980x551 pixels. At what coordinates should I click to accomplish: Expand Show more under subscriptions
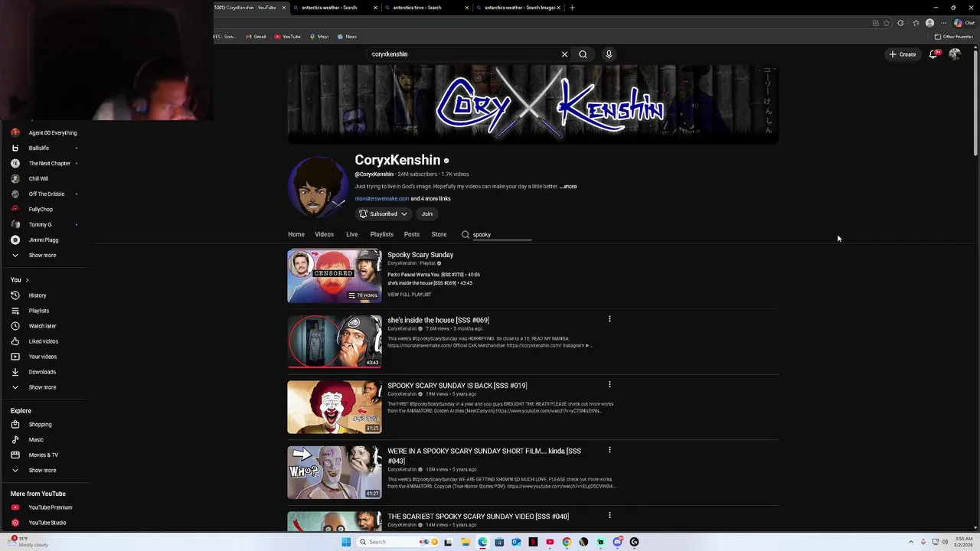pyautogui.click(x=42, y=255)
